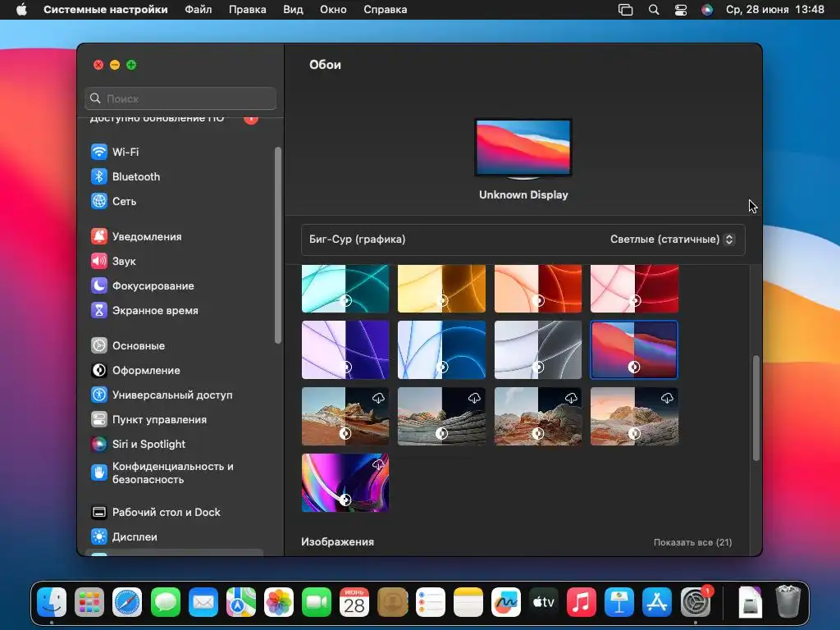Open Messages app in the Dock
This screenshot has width=840, height=630.
click(x=166, y=602)
